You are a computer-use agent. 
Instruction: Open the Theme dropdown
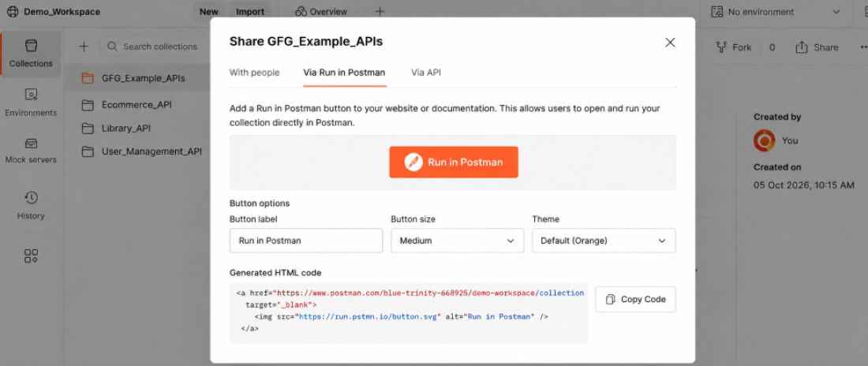coord(604,241)
